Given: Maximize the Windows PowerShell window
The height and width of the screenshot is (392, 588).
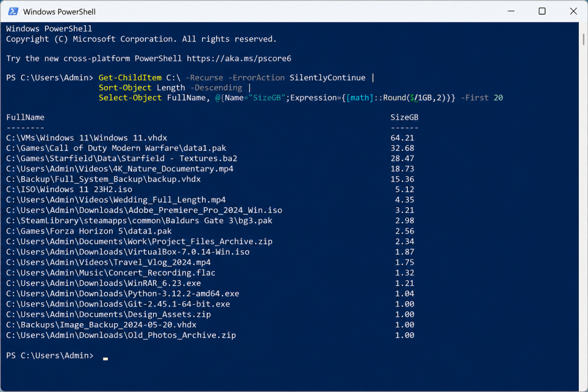Looking at the screenshot, I should pos(542,11).
